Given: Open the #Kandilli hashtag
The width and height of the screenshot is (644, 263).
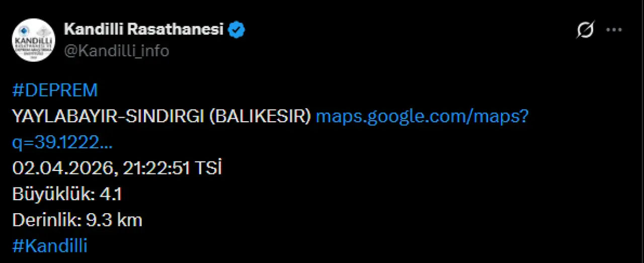Looking at the screenshot, I should pos(50,246).
